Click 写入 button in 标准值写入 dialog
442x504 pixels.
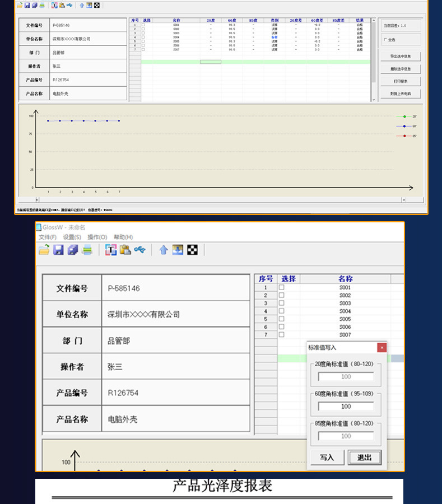pyautogui.click(x=327, y=458)
